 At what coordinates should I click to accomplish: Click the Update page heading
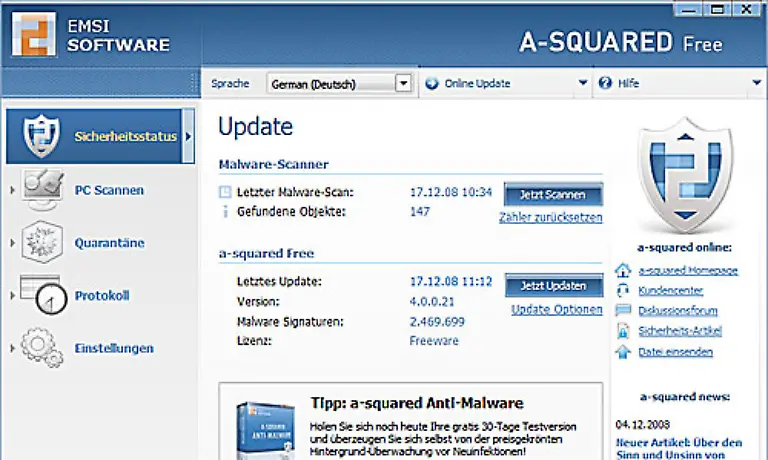point(255,127)
